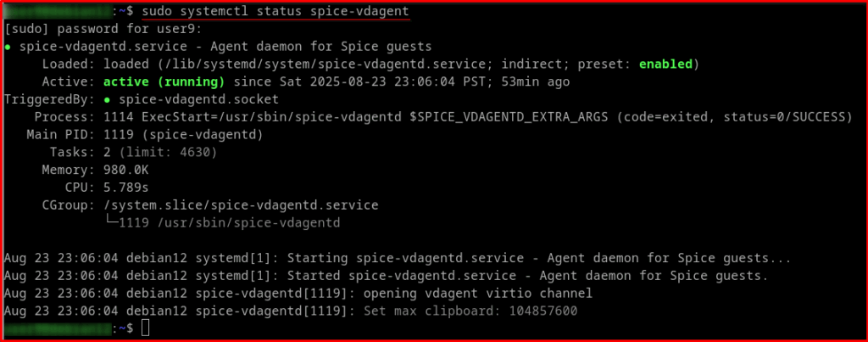The width and height of the screenshot is (868, 342).
Task: Place the cursor in the terminal prompt block
Action: click(x=145, y=328)
